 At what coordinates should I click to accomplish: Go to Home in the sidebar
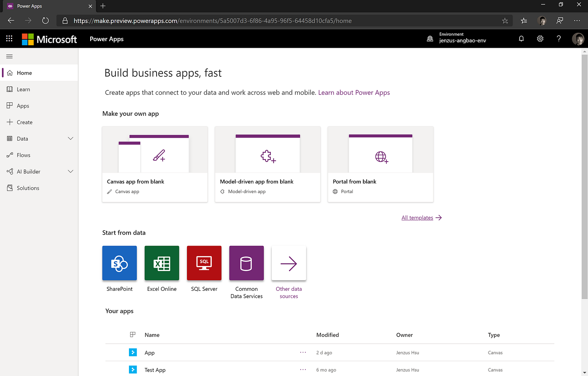tap(39, 73)
